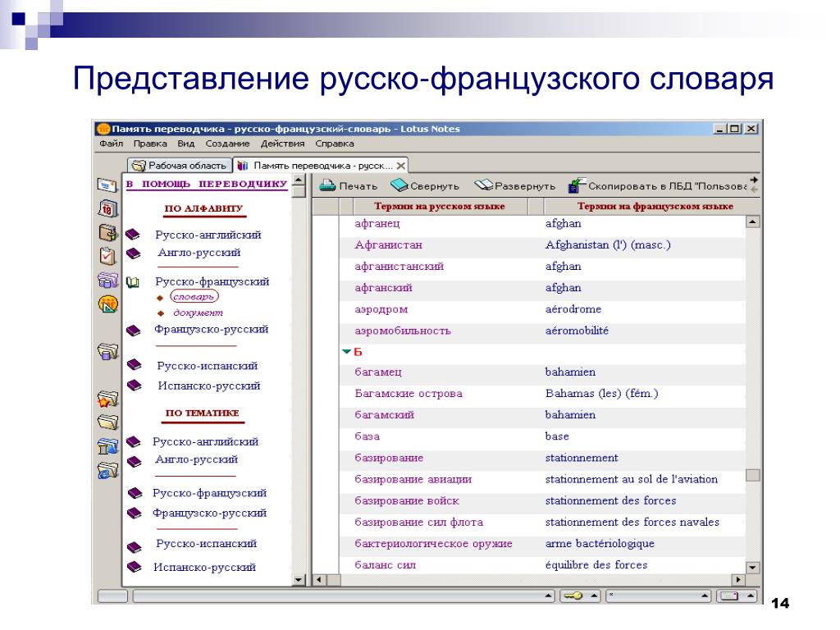Click the action bar scroll arrows
The width and height of the screenshot is (840, 630).
click(755, 185)
